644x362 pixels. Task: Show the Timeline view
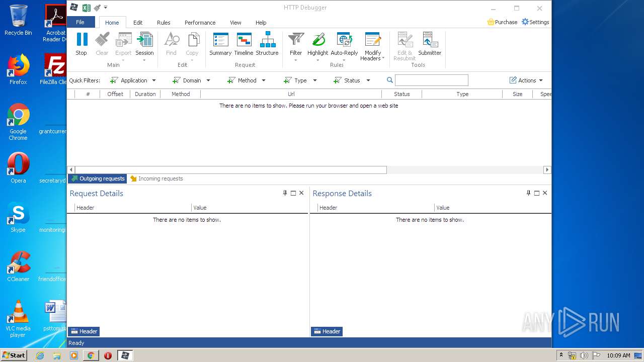point(244,44)
